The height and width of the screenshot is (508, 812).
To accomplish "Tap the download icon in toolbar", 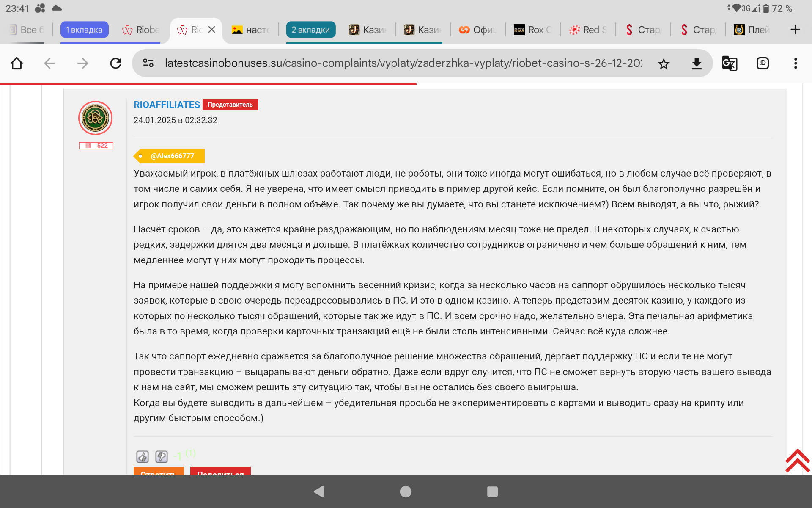I will tap(696, 64).
